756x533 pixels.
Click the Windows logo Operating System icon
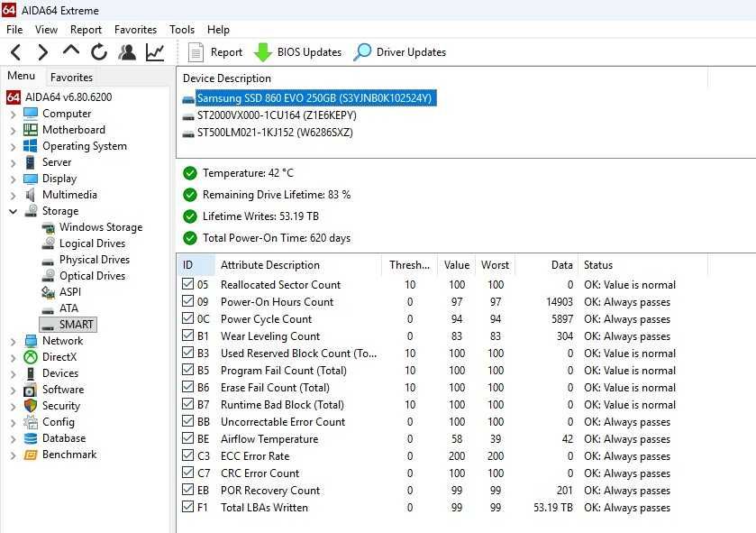pyautogui.click(x=31, y=146)
